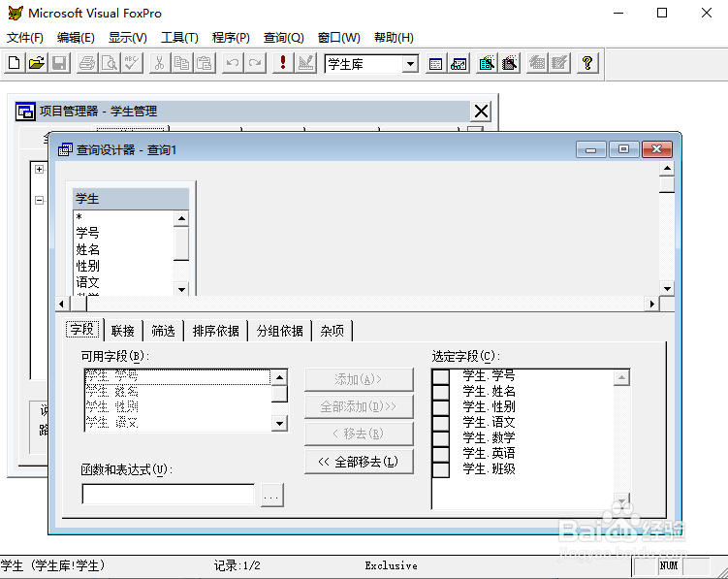Run the query with red exclamation icon
The height and width of the screenshot is (579, 728).
click(283, 63)
